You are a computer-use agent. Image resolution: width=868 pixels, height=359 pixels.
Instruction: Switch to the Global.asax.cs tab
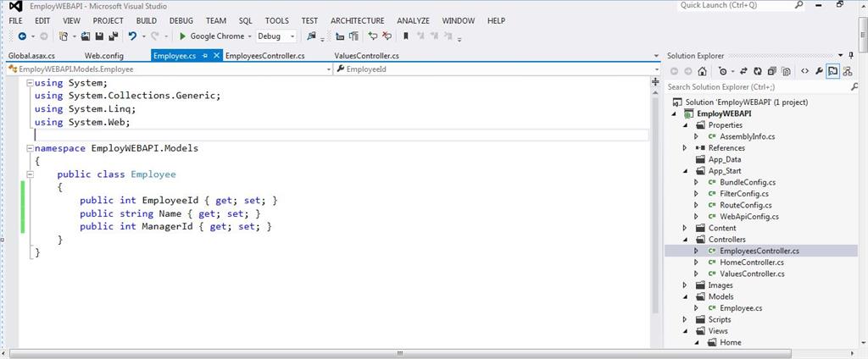coord(31,56)
